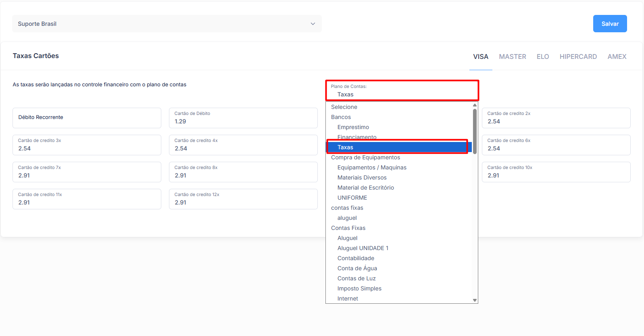644x336 pixels.
Task: Click the Cartão de credito 2x field
Action: (556, 118)
